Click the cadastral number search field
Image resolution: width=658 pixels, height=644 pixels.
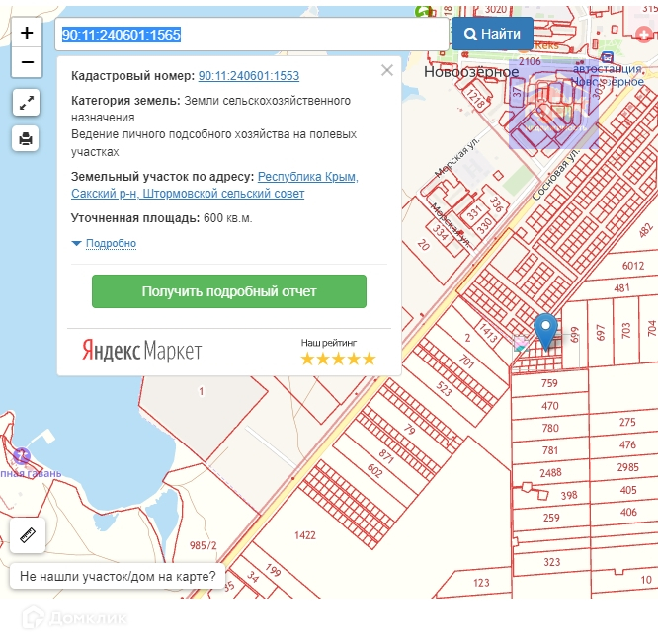point(252,35)
